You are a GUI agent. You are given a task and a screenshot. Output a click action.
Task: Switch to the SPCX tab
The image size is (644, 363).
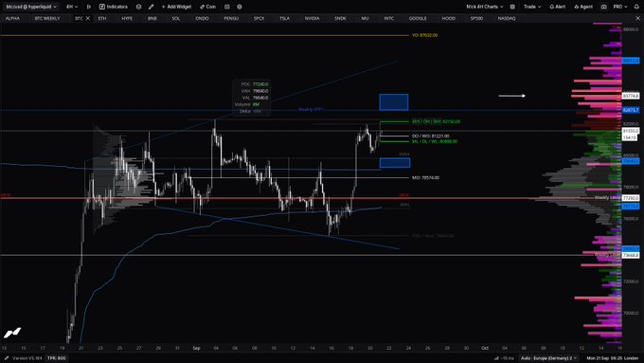point(259,19)
